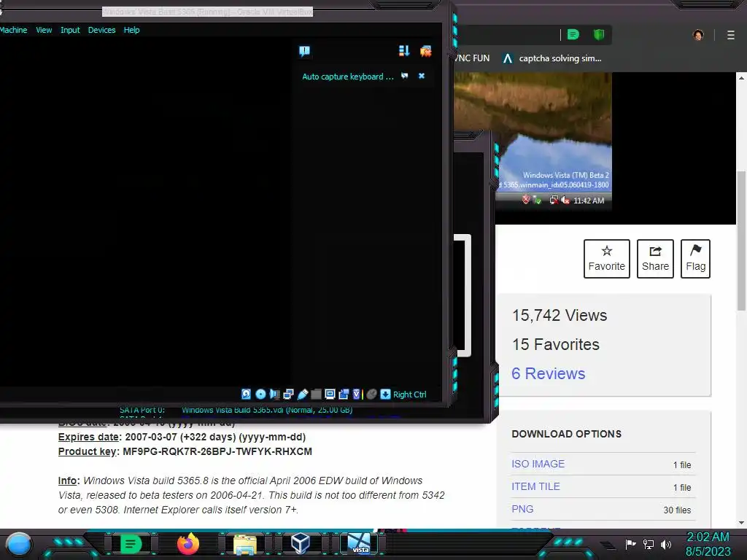Switch to Firefox on the taskbar
747x560 pixels.
pyautogui.click(x=187, y=544)
